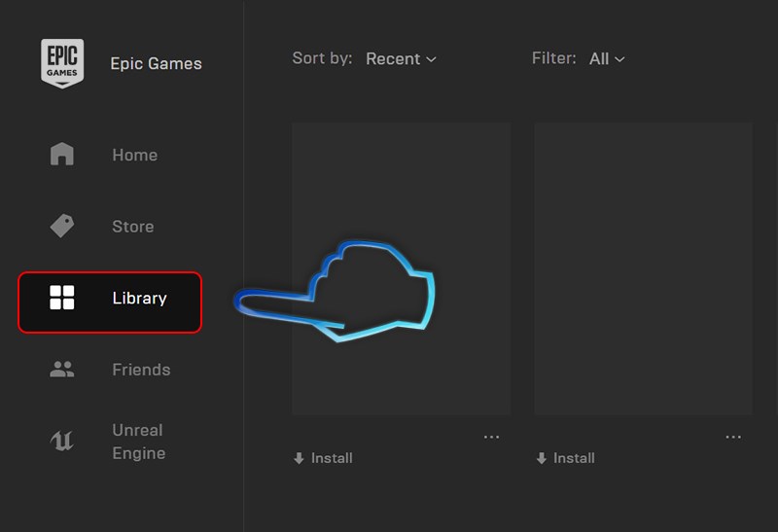Open the Sort by Recent dropdown
The height and width of the screenshot is (532, 778).
pos(401,59)
